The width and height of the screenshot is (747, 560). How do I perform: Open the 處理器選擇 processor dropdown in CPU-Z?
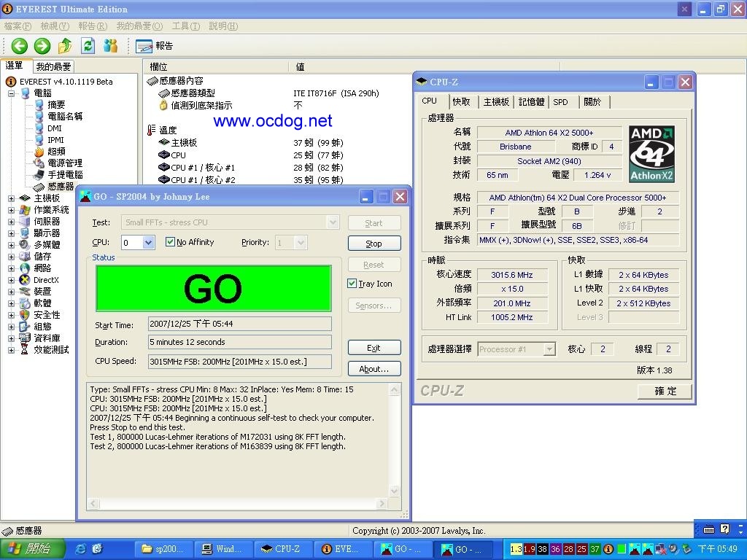click(x=549, y=349)
